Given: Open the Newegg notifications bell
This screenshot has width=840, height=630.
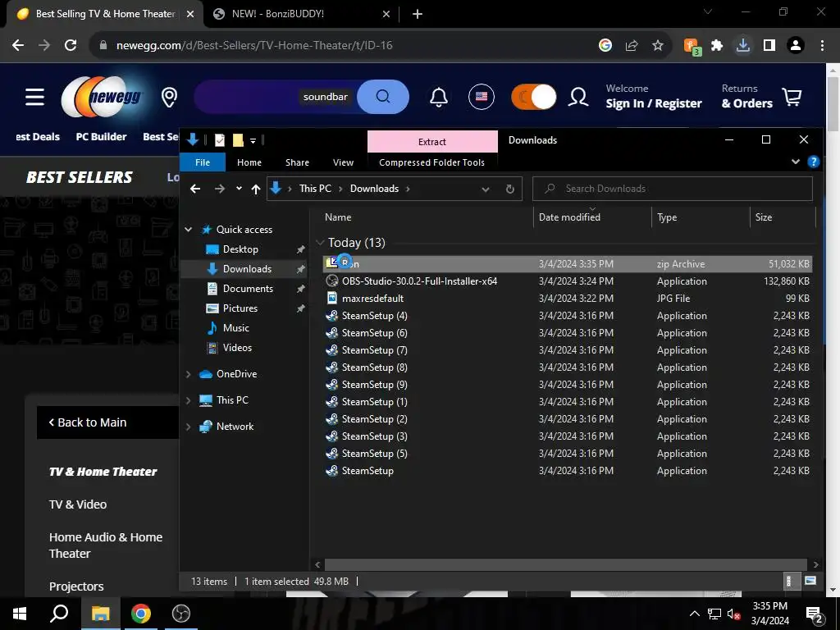Looking at the screenshot, I should coord(438,97).
